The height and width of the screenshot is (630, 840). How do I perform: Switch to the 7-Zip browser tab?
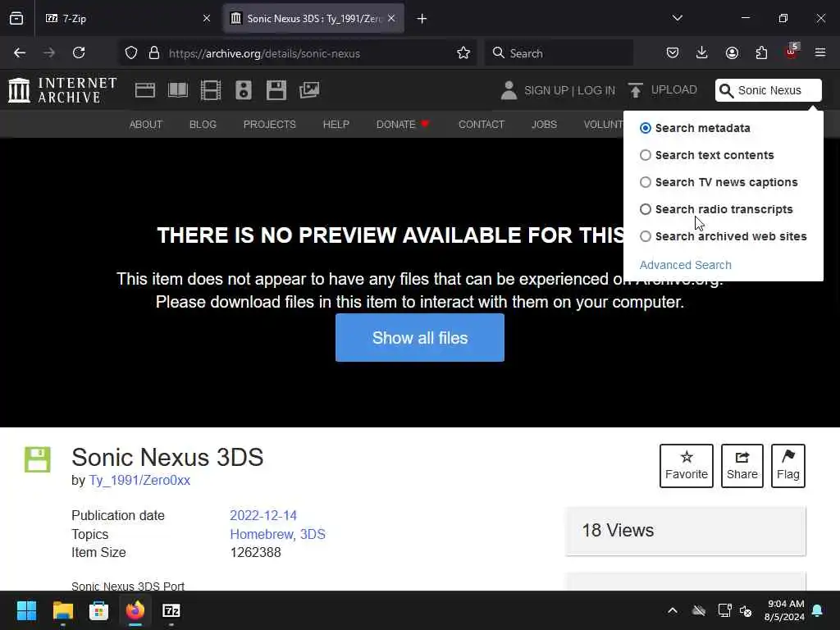tap(127, 19)
